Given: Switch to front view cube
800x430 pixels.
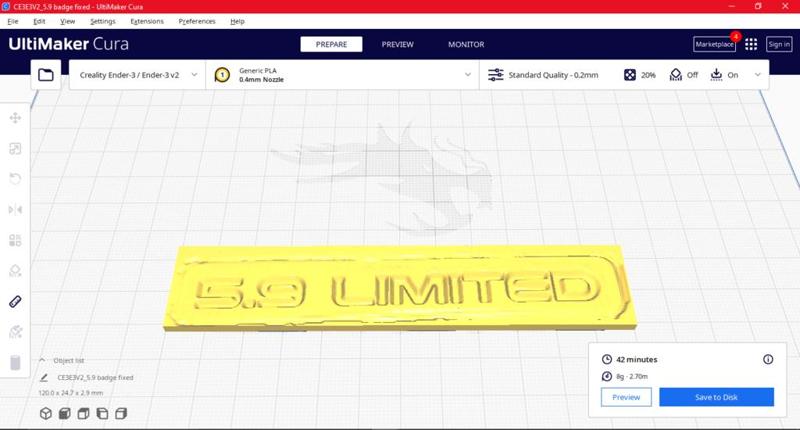Looking at the screenshot, I should tap(65, 413).
